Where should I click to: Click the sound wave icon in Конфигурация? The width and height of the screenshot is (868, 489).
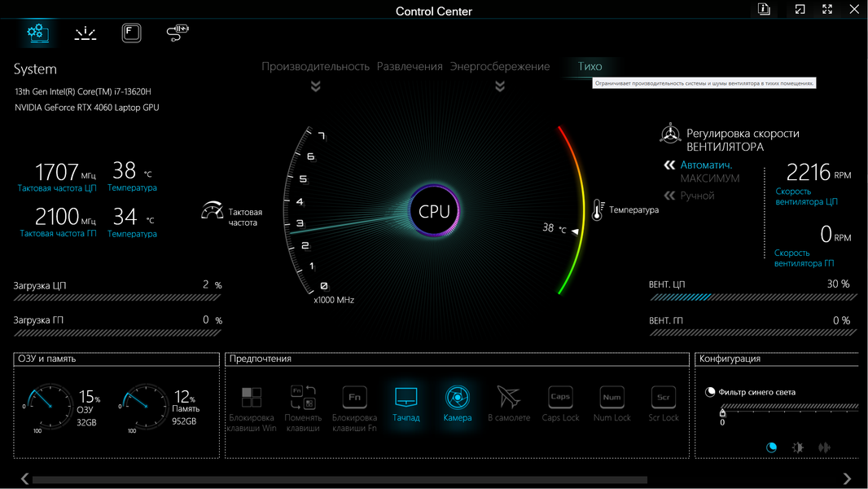[824, 447]
